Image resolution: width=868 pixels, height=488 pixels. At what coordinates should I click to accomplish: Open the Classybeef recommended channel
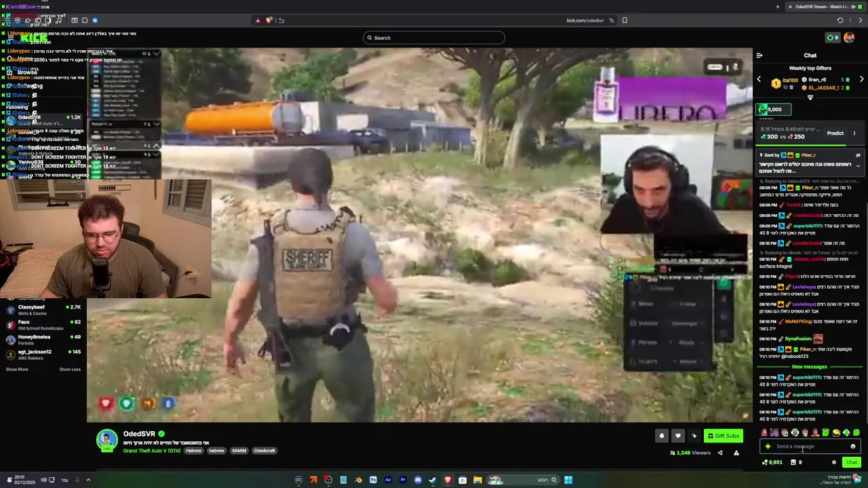[x=42, y=310]
